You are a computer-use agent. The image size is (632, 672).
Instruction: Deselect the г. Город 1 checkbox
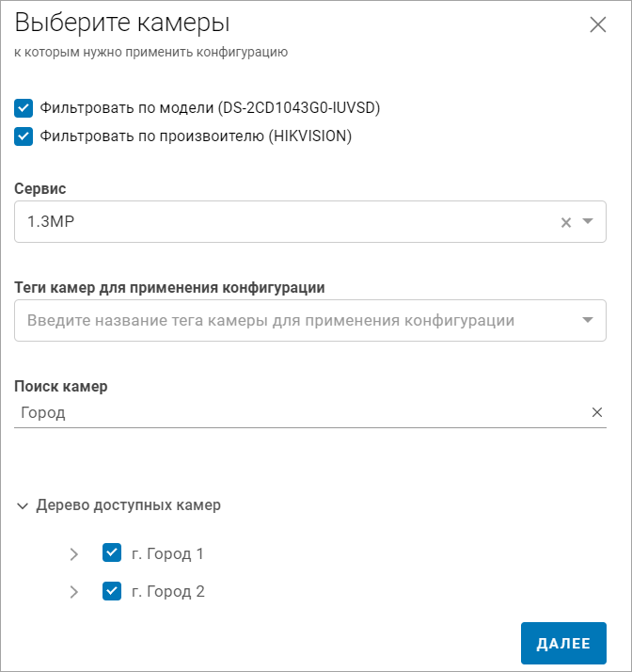112,553
